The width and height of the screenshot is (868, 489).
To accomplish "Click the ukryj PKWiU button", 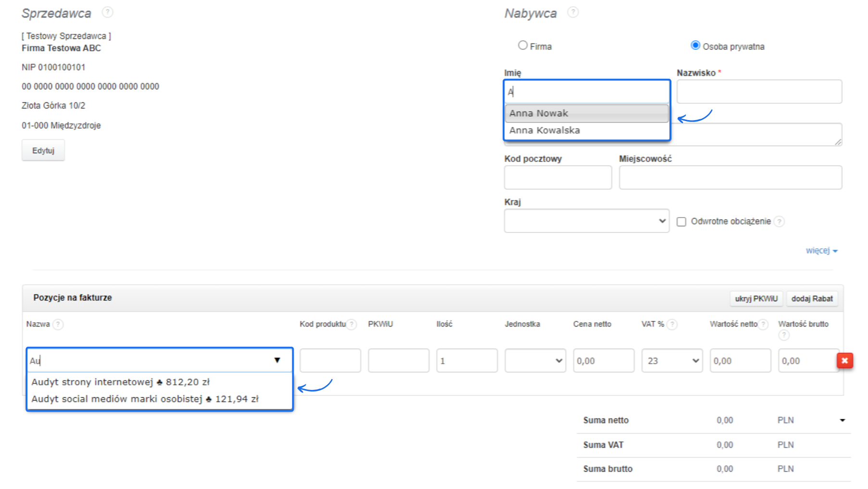I will pyautogui.click(x=756, y=298).
